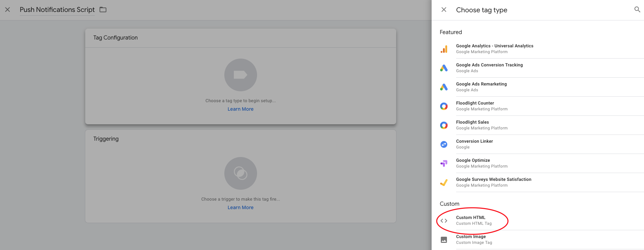Viewport: 644px width, 250px height.
Task: Click the trigger placeholder circle icon
Action: 240,173
